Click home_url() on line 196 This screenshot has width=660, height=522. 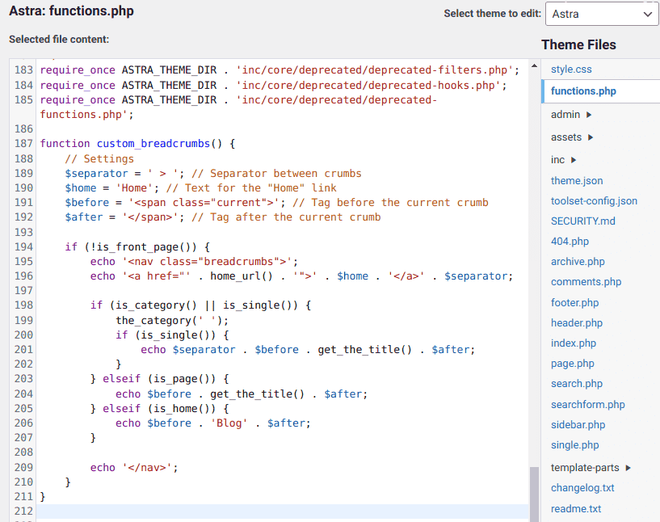(242, 276)
